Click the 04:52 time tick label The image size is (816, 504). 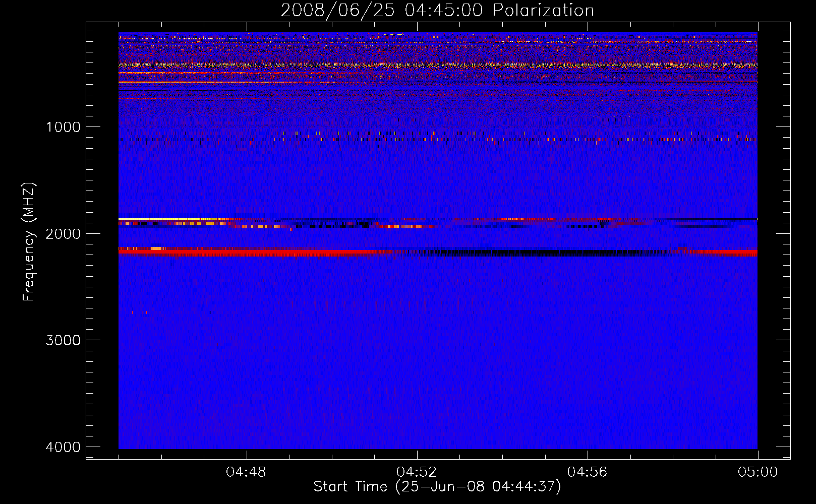pyautogui.click(x=417, y=472)
